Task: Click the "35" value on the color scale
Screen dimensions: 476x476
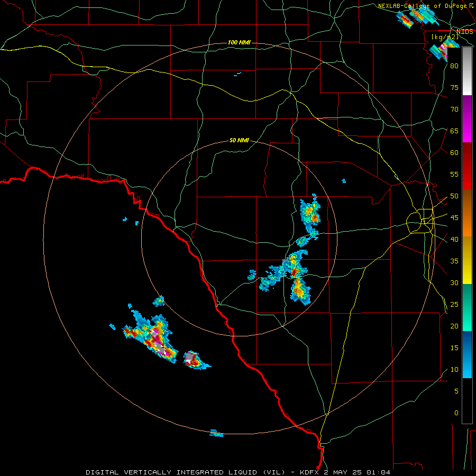Action: (x=454, y=261)
